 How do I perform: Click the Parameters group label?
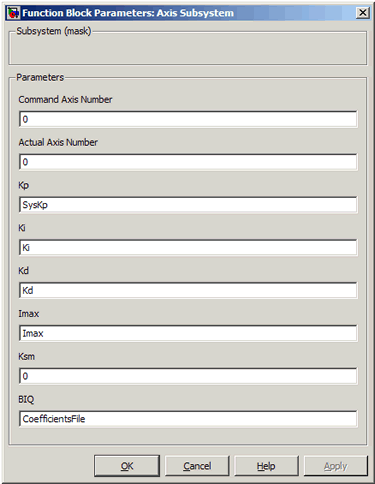pos(40,77)
